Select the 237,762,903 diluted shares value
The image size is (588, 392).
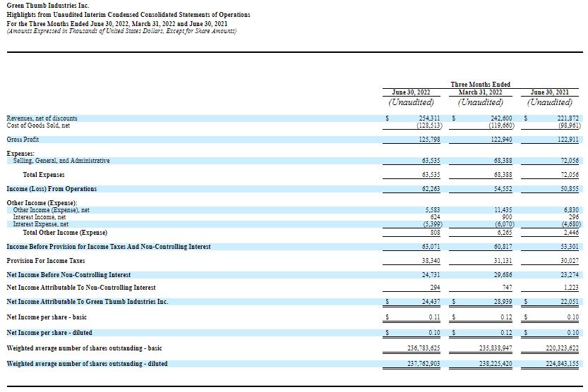coord(422,364)
